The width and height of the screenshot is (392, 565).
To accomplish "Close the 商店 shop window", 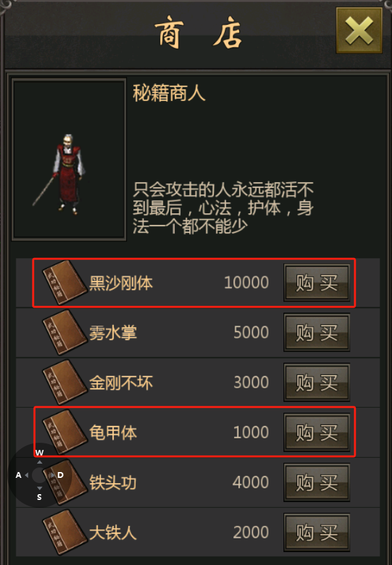I will (359, 31).
